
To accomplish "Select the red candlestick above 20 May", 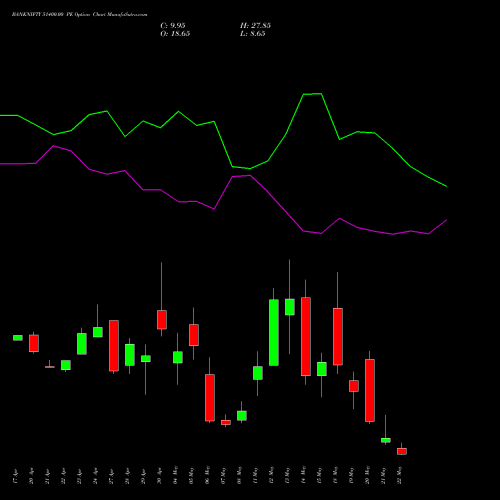I will point(370,390).
